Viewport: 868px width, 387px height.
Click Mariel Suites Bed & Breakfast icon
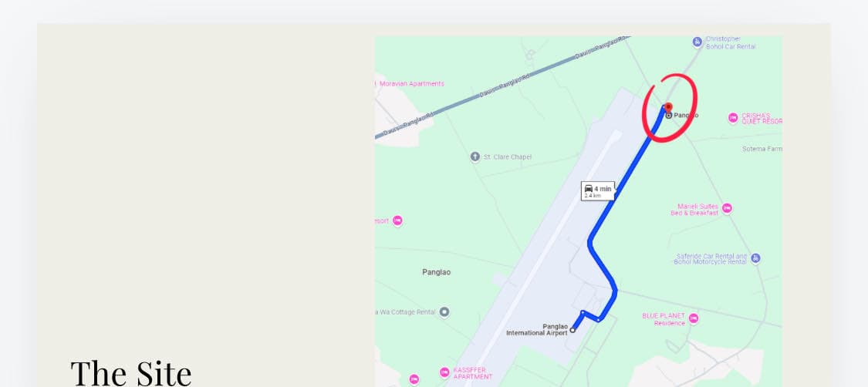[x=728, y=208]
